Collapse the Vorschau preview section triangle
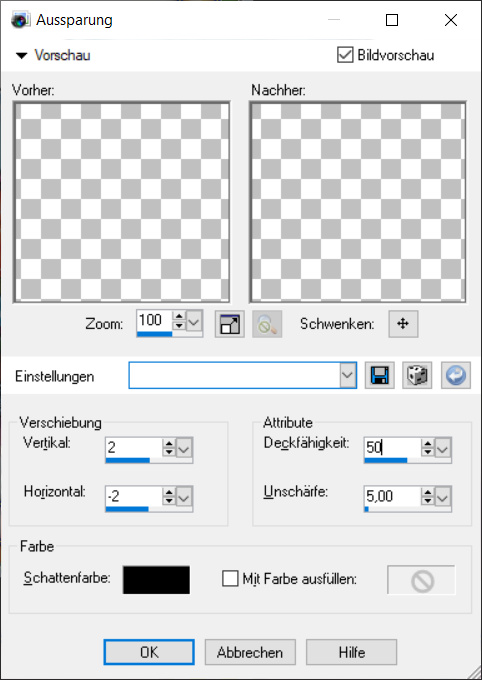 (x=21, y=56)
